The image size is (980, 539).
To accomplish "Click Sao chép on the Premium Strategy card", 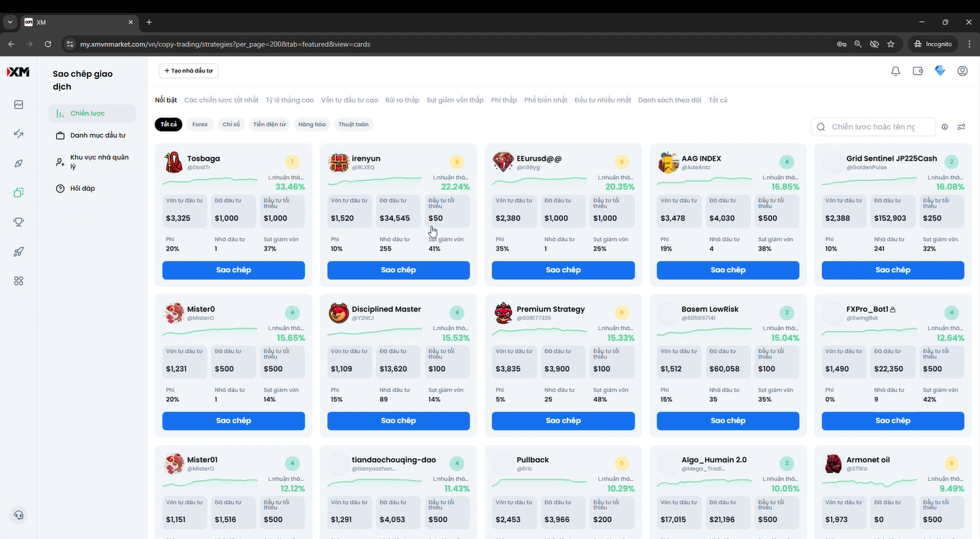I will [563, 421].
